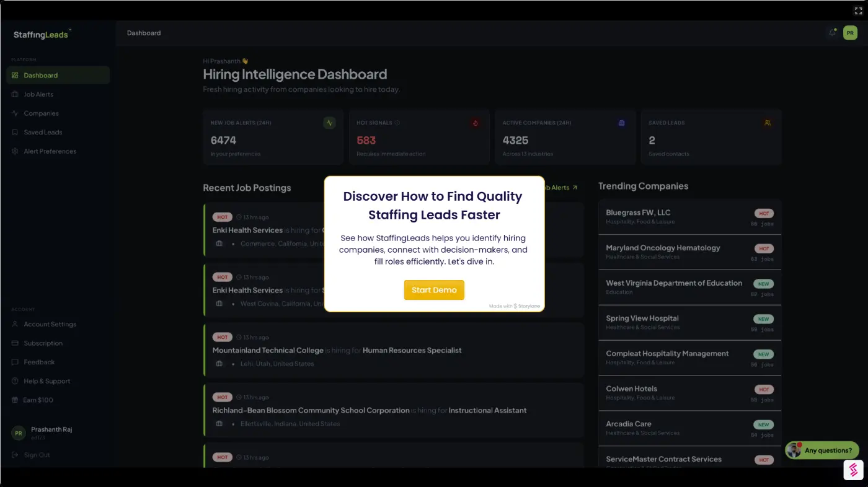Click the Sign Out arrow icon
Viewport: 868px width, 487px height.
click(x=15, y=455)
